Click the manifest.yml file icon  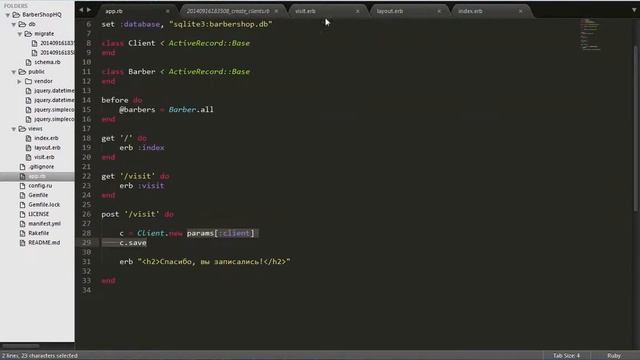(x=22, y=224)
